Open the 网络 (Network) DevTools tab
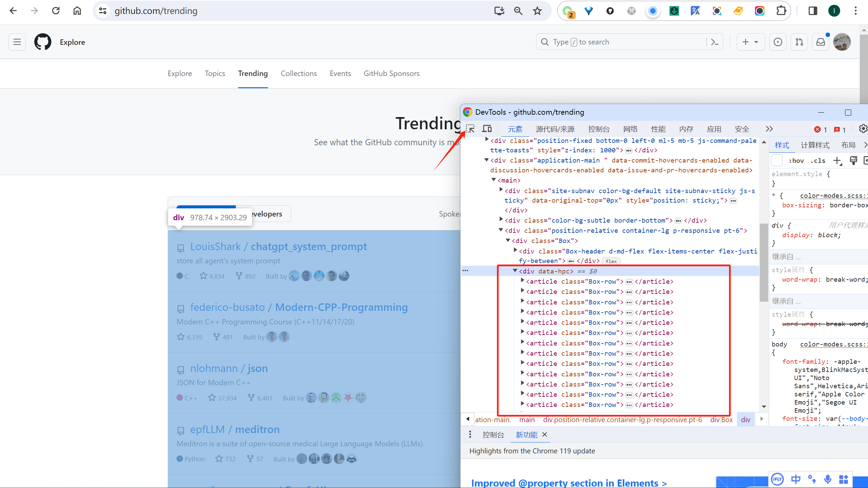The image size is (868, 488). coord(630,129)
